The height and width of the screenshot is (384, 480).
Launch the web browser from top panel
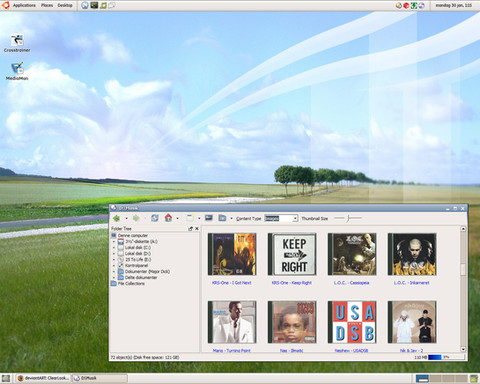click(x=85, y=5)
